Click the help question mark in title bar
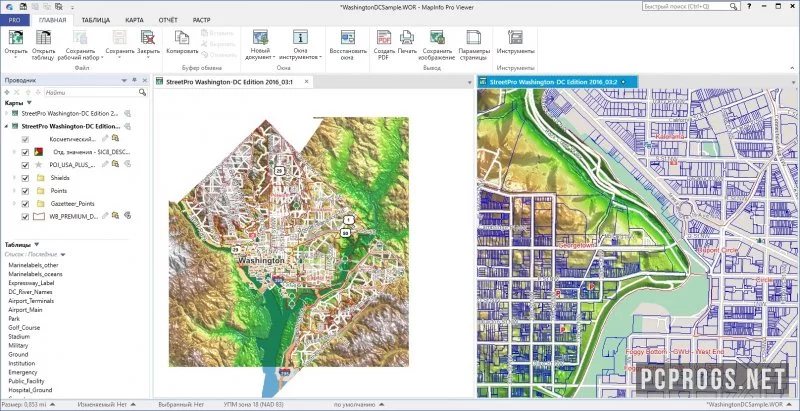The height and width of the screenshot is (411, 800). tap(749, 7)
